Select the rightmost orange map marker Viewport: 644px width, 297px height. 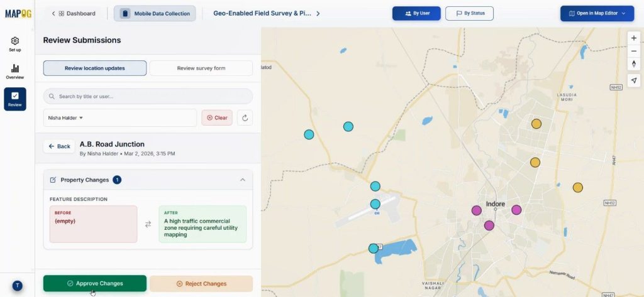(x=578, y=188)
